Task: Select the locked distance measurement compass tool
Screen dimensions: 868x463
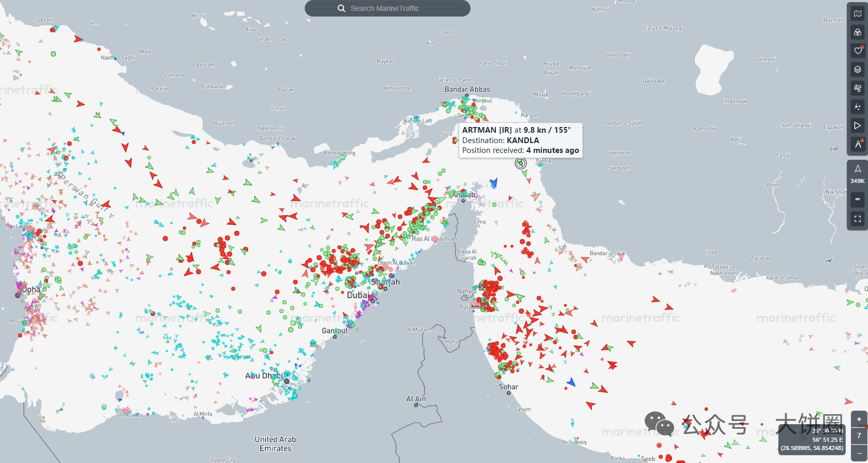Action: pos(858,144)
